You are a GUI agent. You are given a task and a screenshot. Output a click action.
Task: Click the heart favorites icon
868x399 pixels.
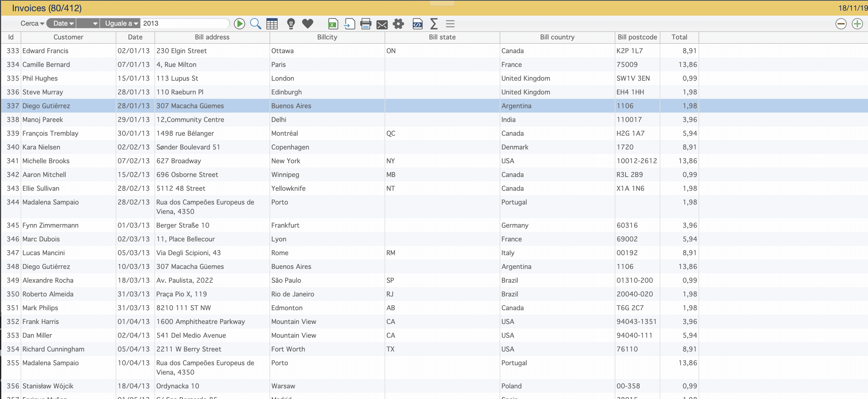(x=307, y=23)
